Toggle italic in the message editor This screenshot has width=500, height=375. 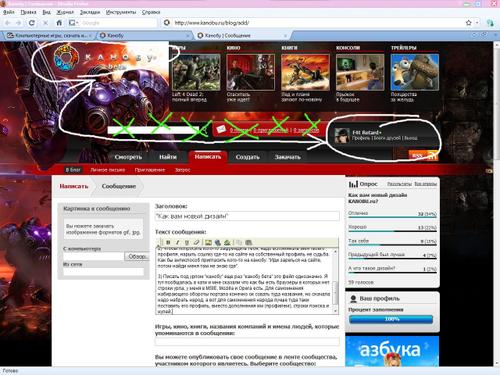pos(177,242)
